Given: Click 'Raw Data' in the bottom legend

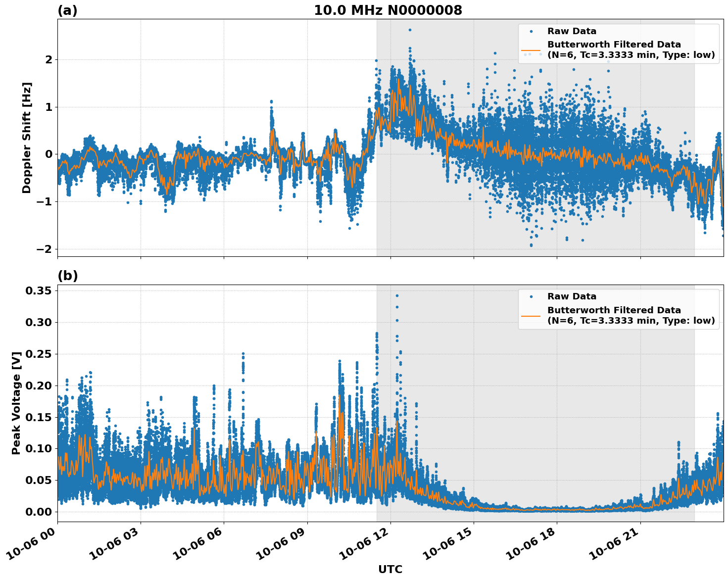Looking at the screenshot, I should click(572, 296).
